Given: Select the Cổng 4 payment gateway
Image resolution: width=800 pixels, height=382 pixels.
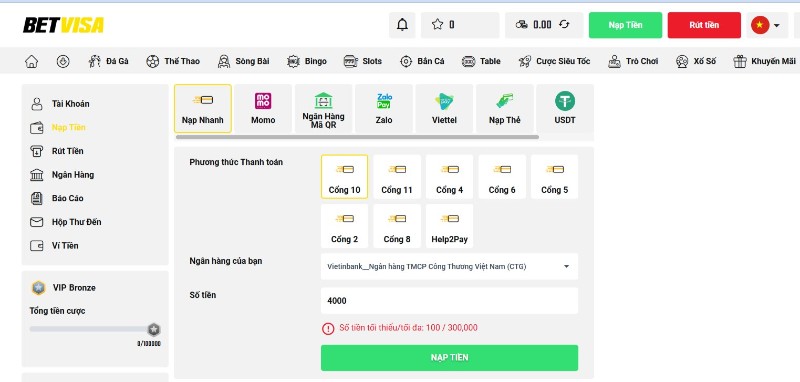Looking at the screenshot, I should tap(449, 176).
